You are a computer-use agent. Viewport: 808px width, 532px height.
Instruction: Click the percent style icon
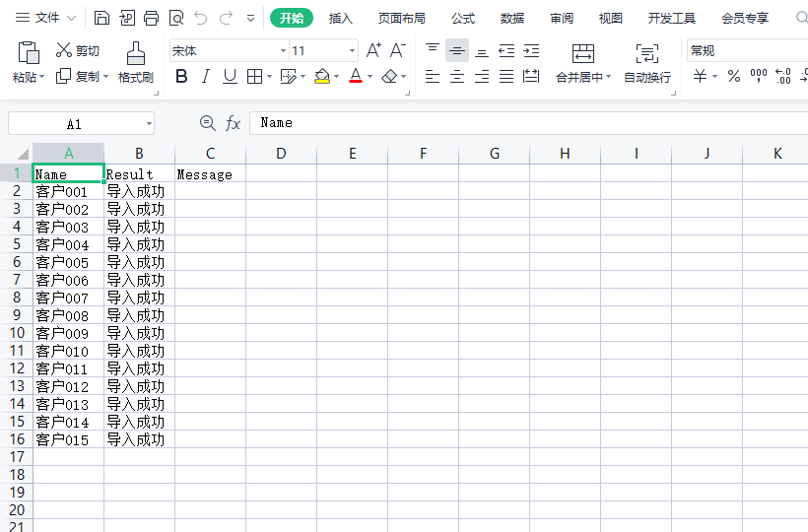coord(734,76)
